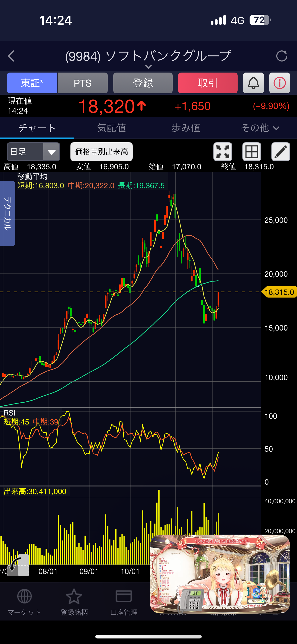297x644 pixels.
Task: Open the chart drawing pencil tool
Action: point(280,152)
